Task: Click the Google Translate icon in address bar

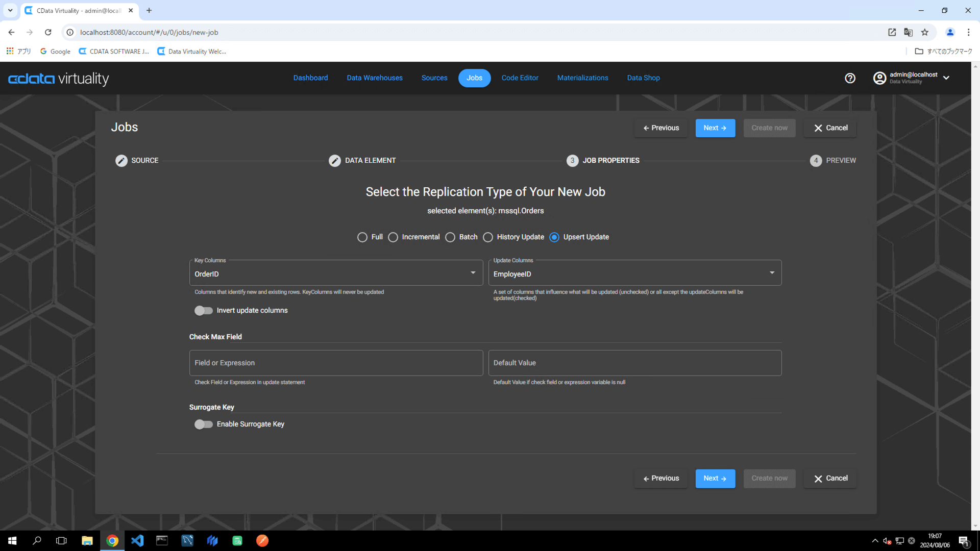Action: 908,32
